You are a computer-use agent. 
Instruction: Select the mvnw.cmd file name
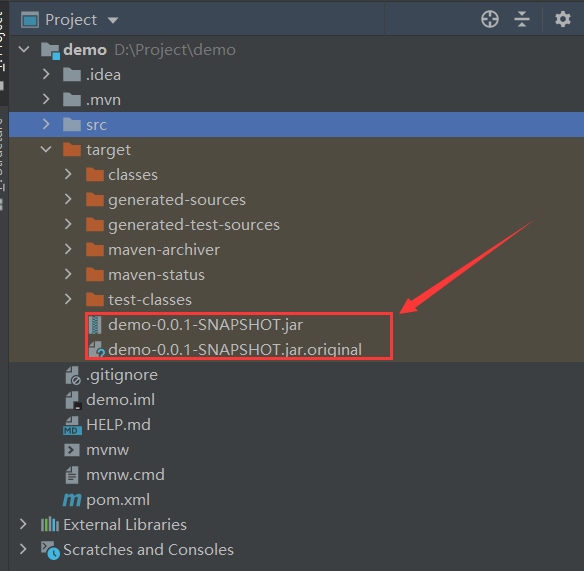[126, 475]
